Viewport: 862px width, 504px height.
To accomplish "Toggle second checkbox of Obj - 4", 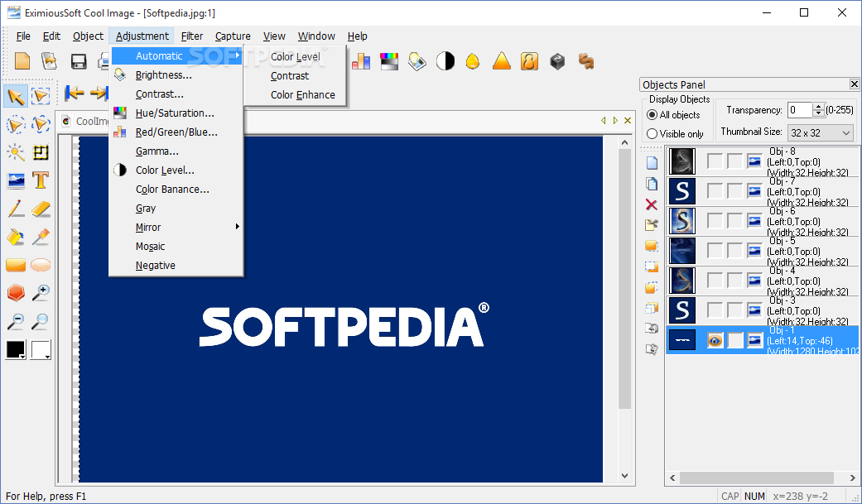I will (734, 281).
